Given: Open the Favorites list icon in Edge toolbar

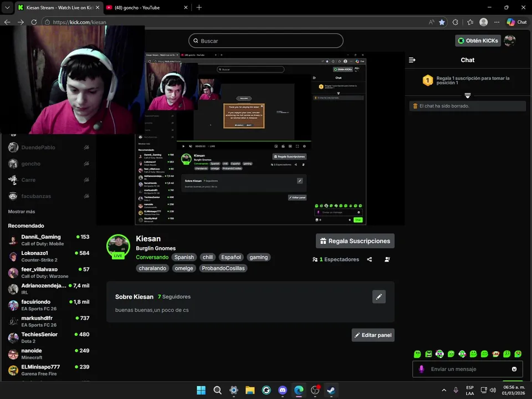Looking at the screenshot, I should 470,22.
